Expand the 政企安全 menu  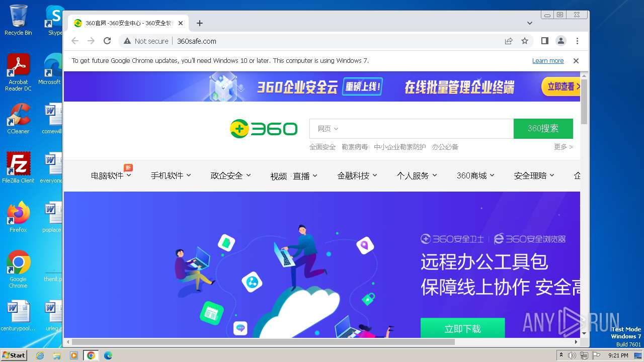point(230,175)
